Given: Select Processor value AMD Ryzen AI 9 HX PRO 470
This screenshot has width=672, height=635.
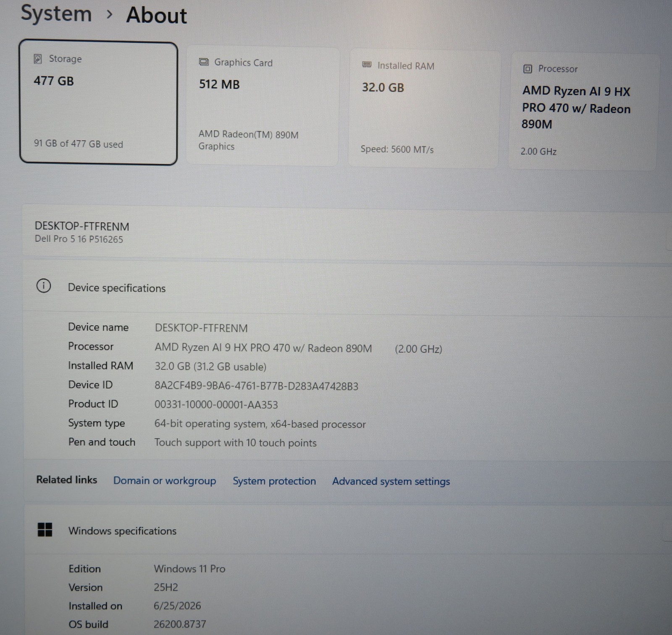Looking at the screenshot, I should (263, 348).
